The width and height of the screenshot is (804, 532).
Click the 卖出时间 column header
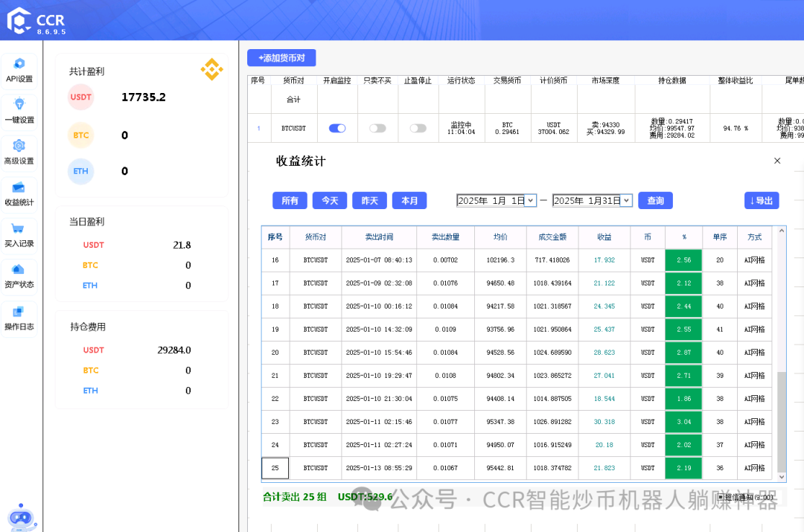pos(379,237)
